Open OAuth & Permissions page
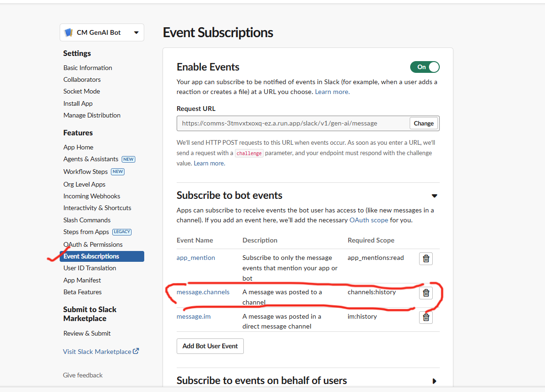The image size is (545, 392). tap(93, 244)
